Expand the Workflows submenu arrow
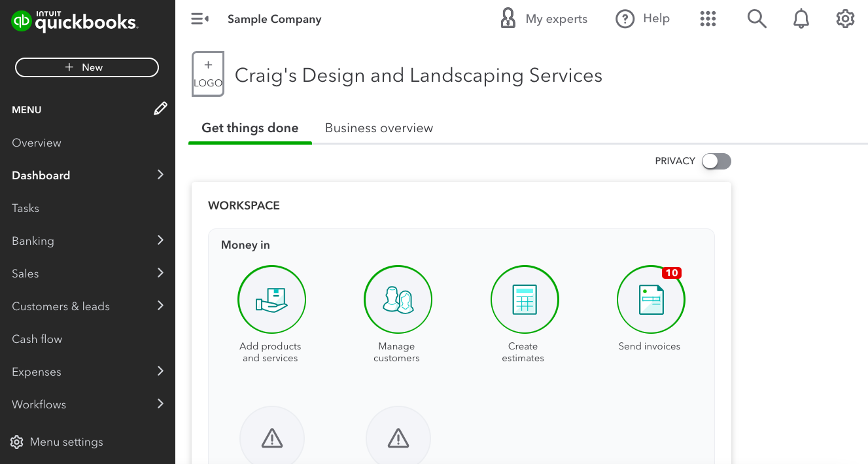868x464 pixels. tap(160, 404)
